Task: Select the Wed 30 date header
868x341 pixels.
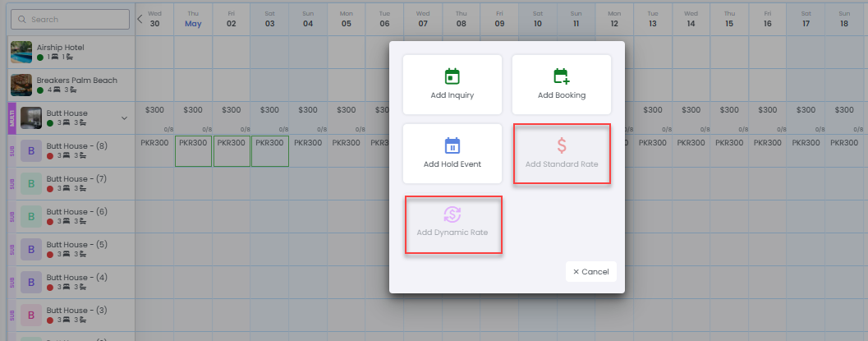Action: [x=154, y=19]
